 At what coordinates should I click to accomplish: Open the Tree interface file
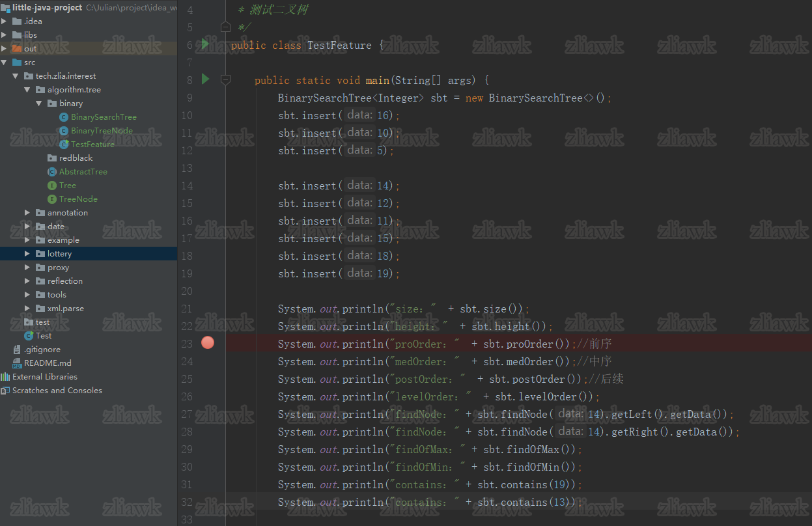click(68, 186)
